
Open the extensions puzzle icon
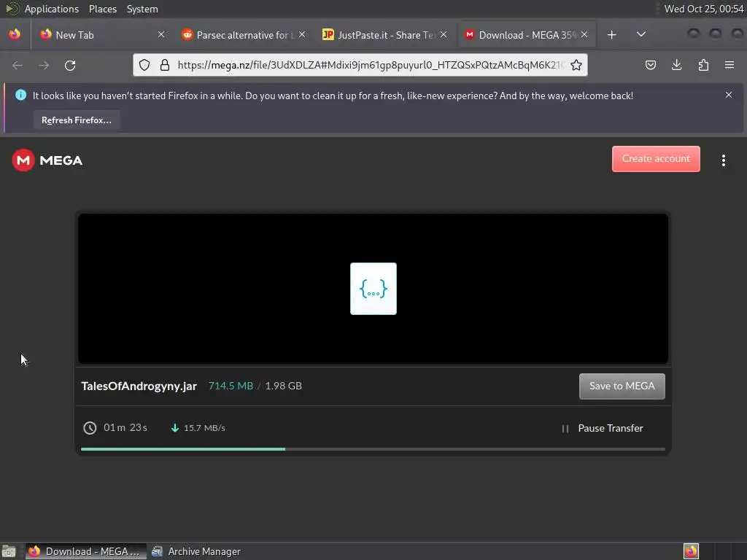point(703,65)
